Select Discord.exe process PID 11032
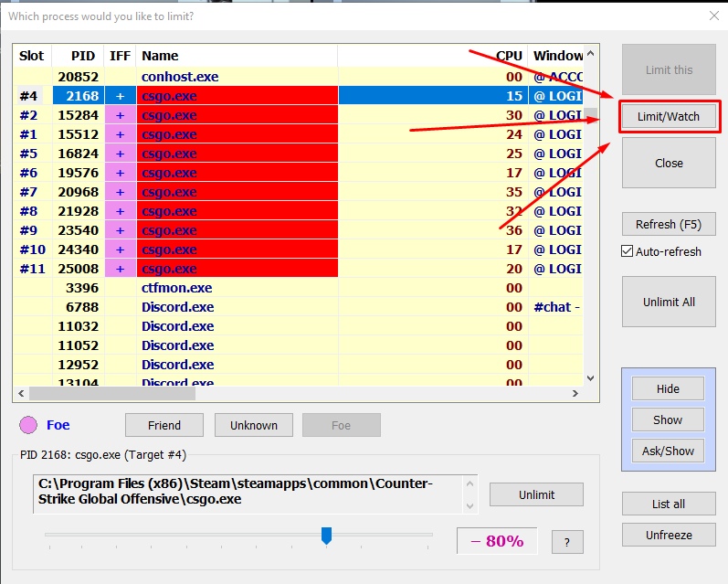This screenshot has width=728, height=584. coord(298,326)
